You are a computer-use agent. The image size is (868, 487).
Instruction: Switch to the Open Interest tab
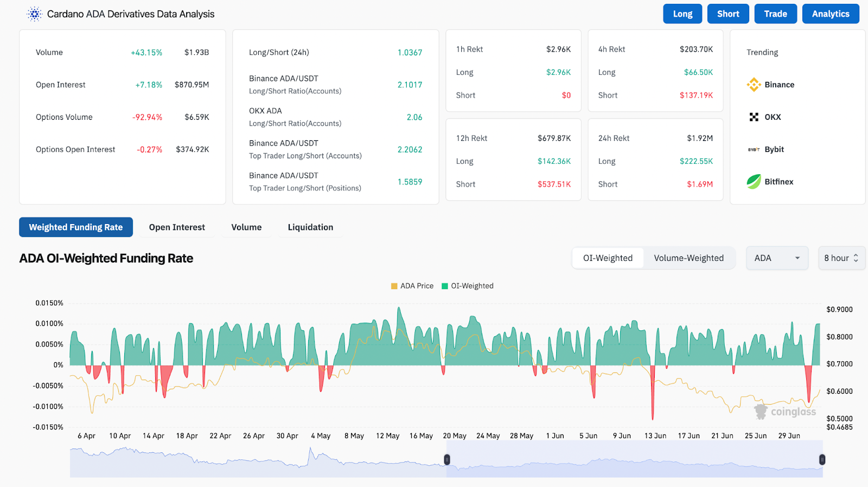click(177, 227)
